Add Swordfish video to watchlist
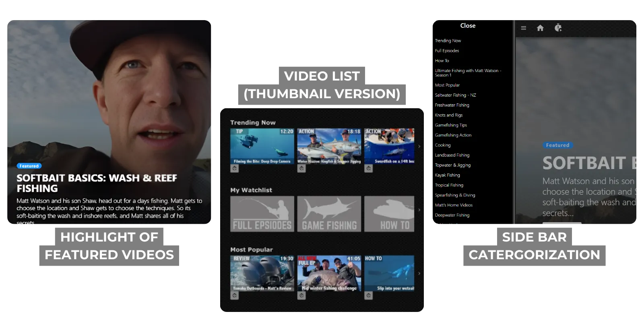The height and width of the screenshot is (322, 644). click(369, 169)
